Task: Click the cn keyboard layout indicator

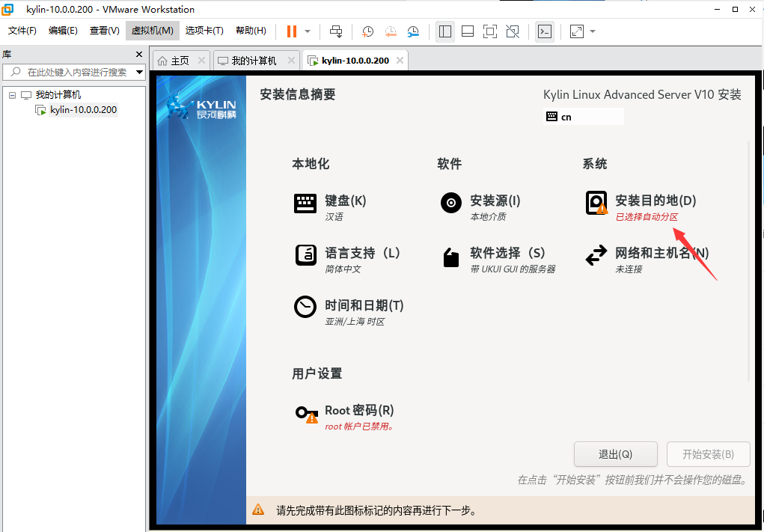Action: coord(583,117)
